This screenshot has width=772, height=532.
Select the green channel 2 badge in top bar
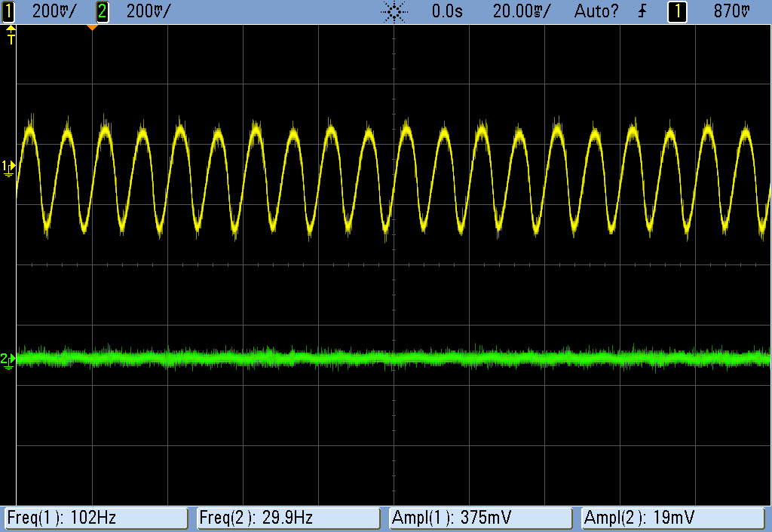(x=103, y=11)
